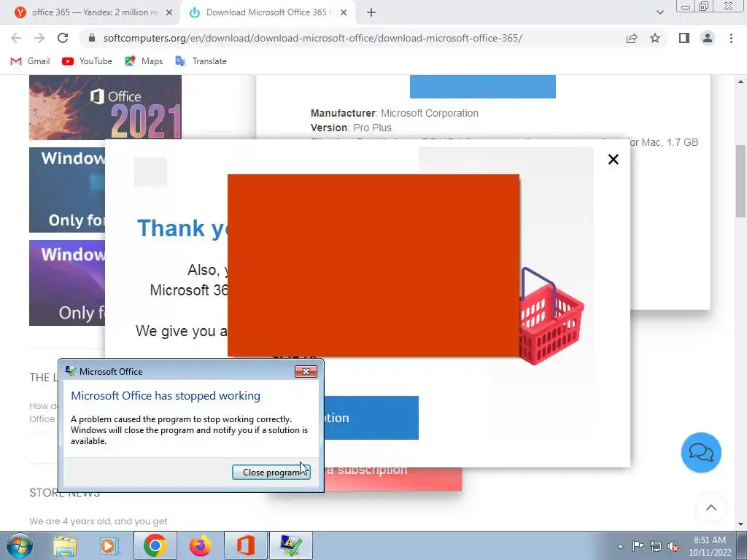Click the scrollbar down arrow
Viewport: 747px width, 560px height.
pos(741,524)
